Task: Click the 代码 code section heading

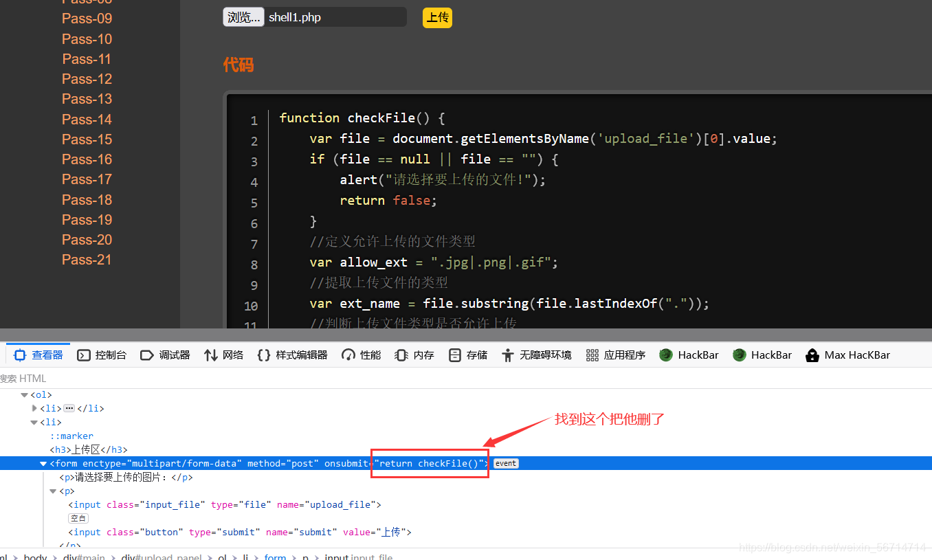Action: (238, 65)
